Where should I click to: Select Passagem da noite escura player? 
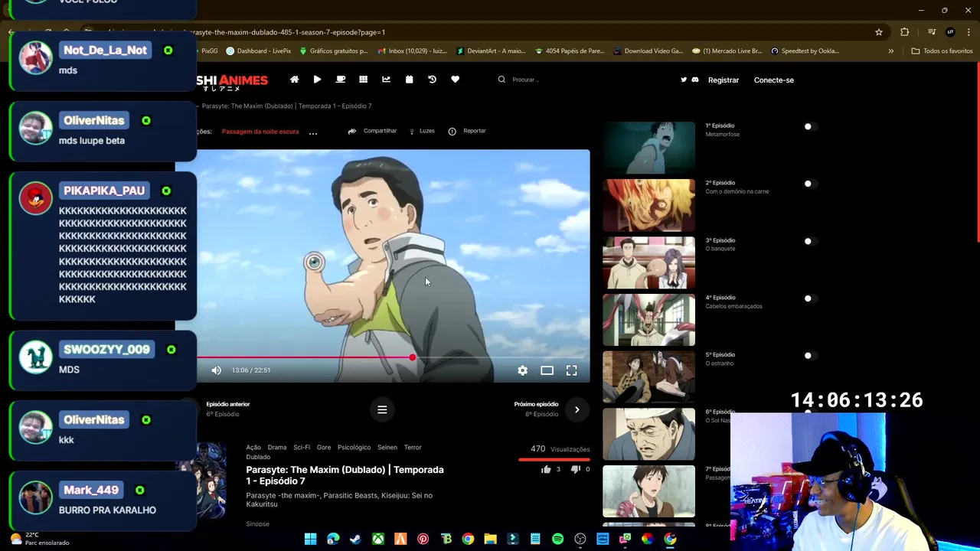pyautogui.click(x=260, y=132)
